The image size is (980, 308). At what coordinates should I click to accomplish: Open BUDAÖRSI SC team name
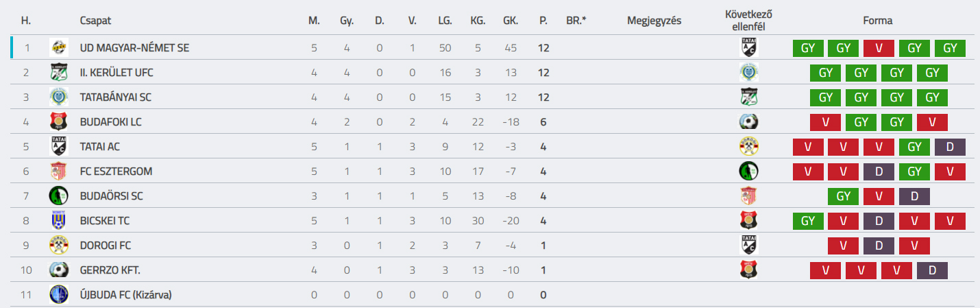112,196
